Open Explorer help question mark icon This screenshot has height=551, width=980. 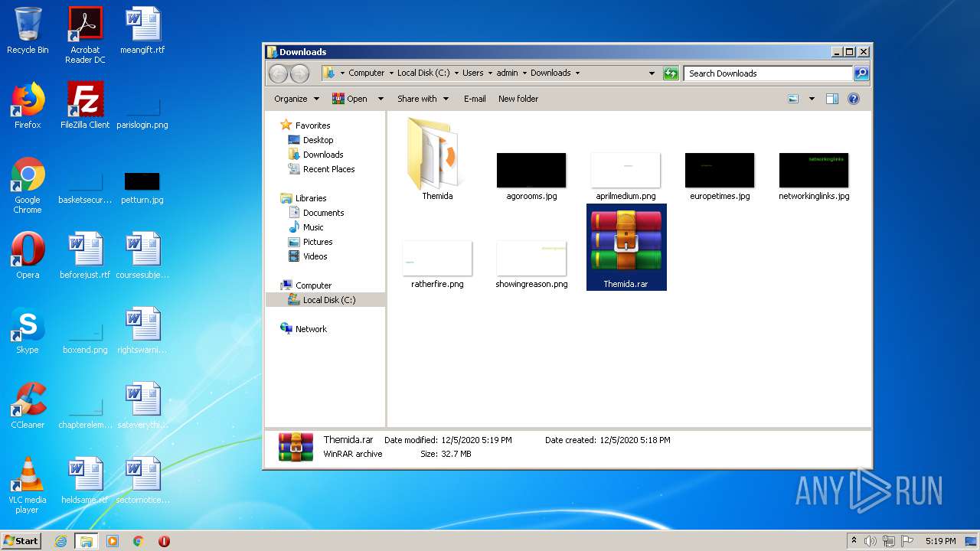(854, 99)
